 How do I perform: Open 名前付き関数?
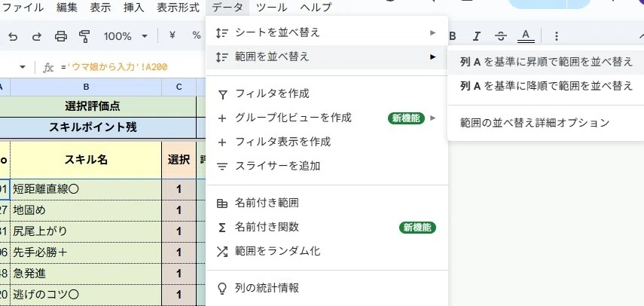(326, 227)
